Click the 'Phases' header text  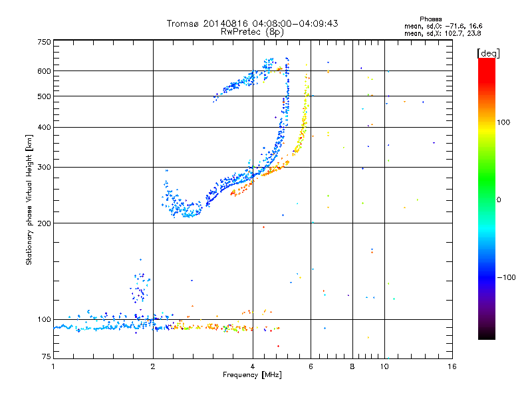430,19
